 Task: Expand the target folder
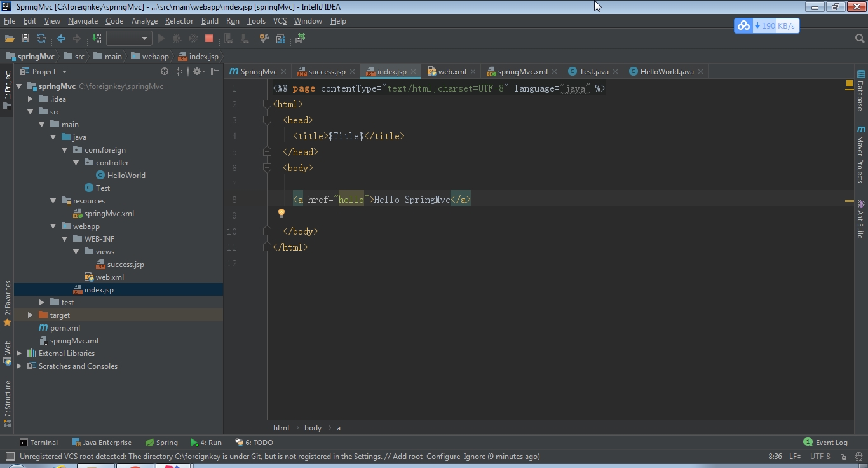coord(30,315)
